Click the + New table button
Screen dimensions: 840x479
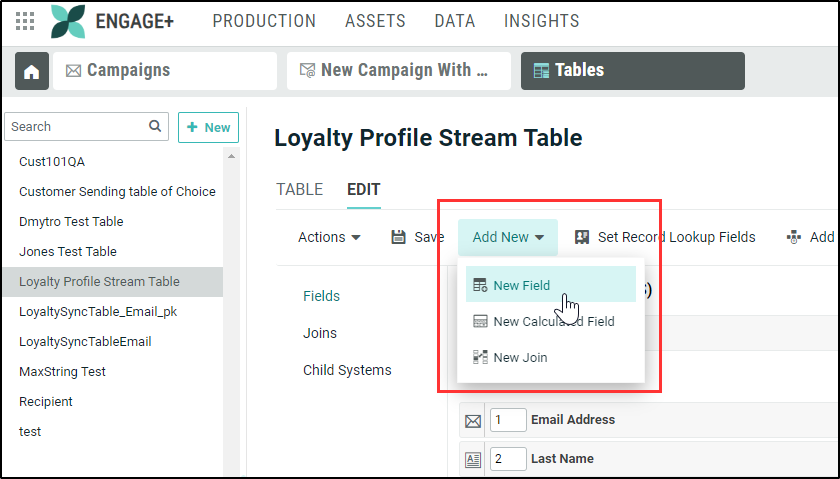click(208, 127)
